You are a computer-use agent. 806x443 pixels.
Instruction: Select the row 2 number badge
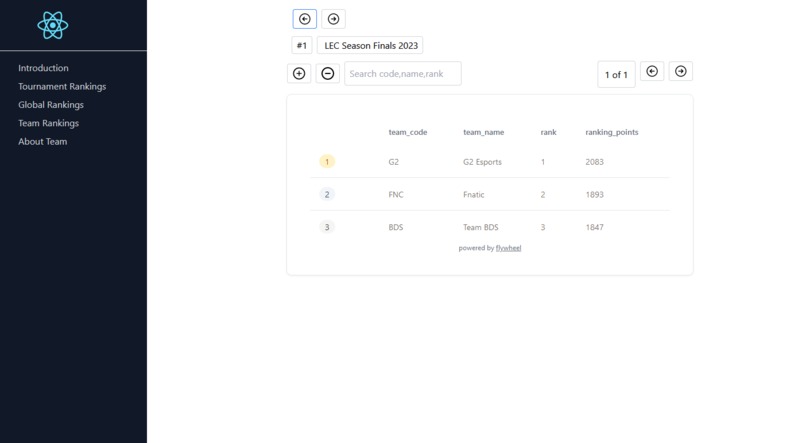[327, 194]
